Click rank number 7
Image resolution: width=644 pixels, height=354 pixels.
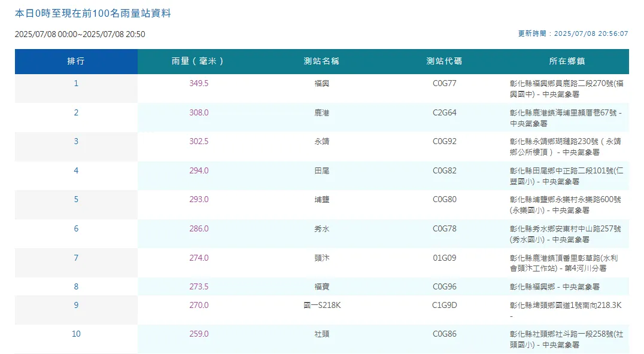click(x=76, y=258)
